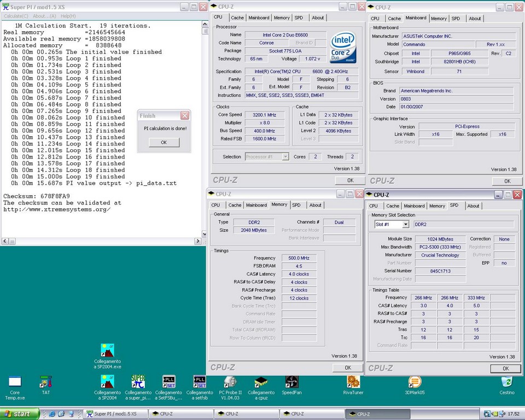Expand the Slot #1 memory slot dropdown

click(405, 224)
